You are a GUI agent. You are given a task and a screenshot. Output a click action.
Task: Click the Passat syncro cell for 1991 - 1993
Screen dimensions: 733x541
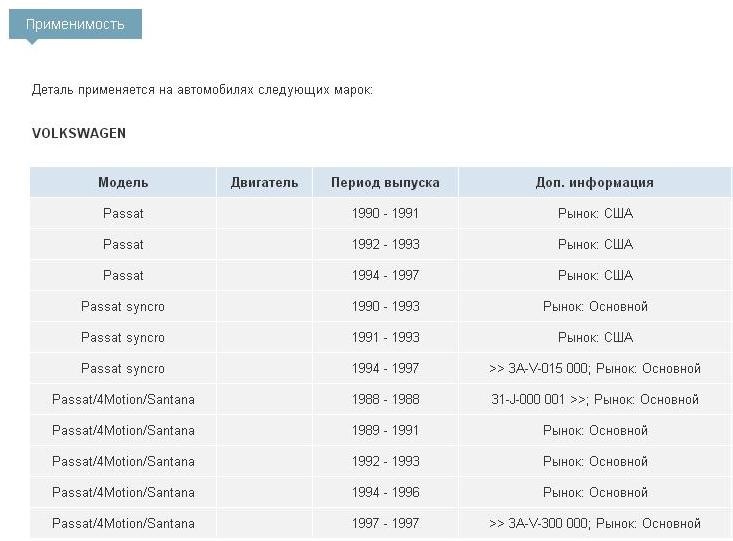click(x=123, y=337)
